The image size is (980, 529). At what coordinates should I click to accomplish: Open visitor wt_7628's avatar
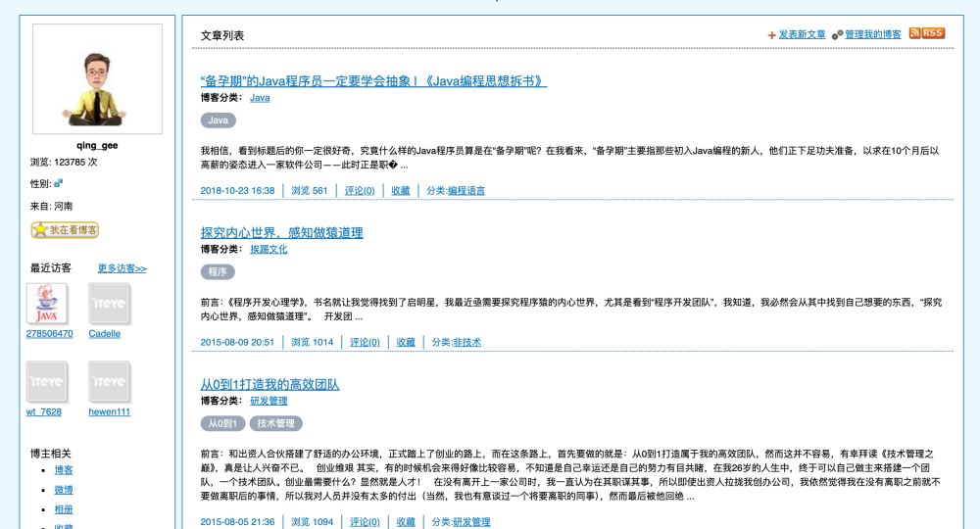click(47, 382)
